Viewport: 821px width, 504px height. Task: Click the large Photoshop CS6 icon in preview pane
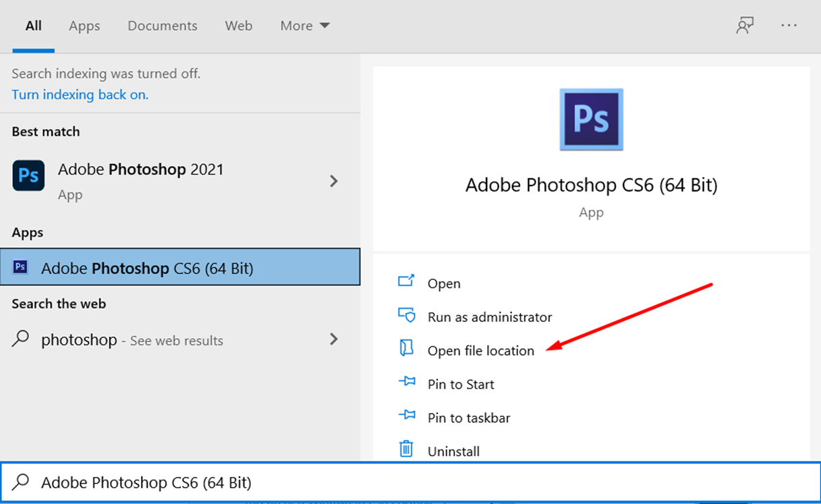591,119
